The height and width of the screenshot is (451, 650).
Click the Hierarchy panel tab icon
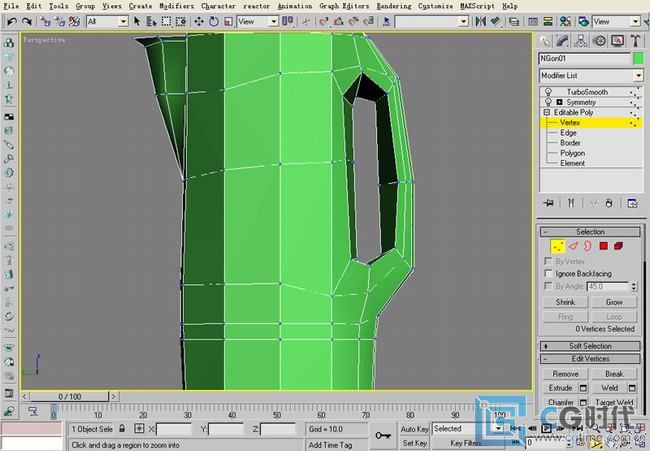(580, 41)
